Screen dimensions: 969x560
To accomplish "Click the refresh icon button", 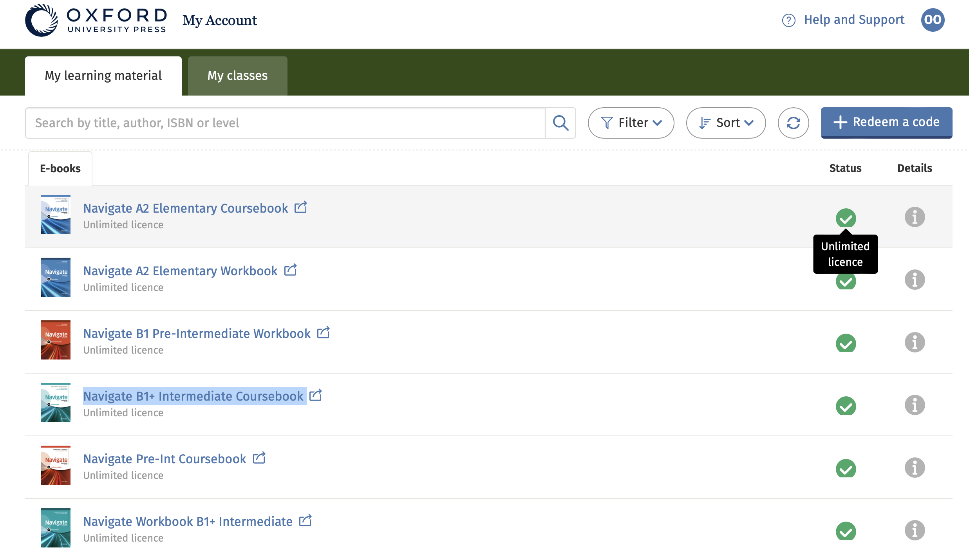I will (793, 123).
